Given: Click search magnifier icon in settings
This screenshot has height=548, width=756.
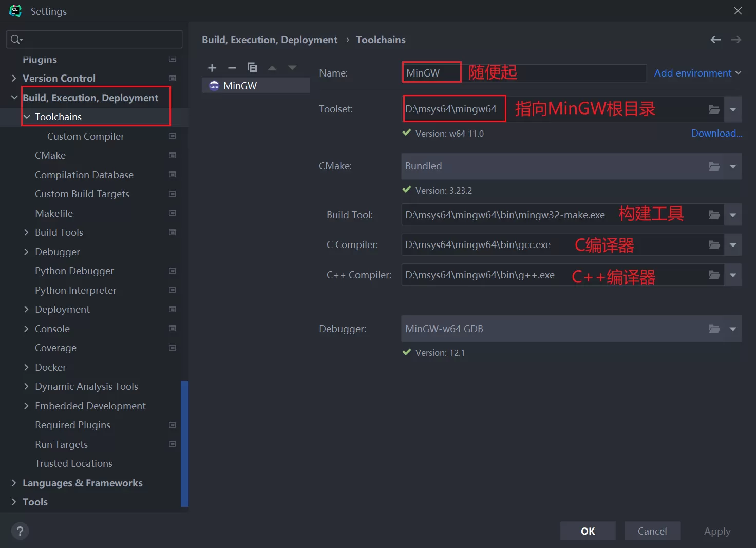Looking at the screenshot, I should (16, 40).
